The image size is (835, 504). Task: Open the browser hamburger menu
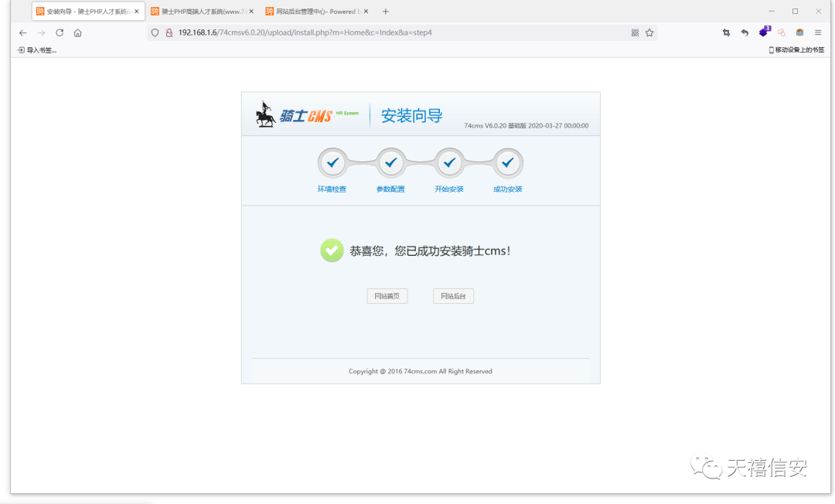[818, 33]
